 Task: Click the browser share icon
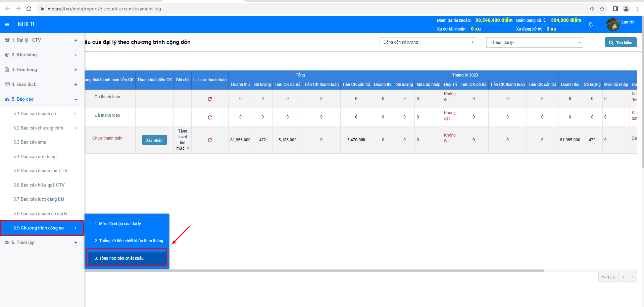click(591, 9)
